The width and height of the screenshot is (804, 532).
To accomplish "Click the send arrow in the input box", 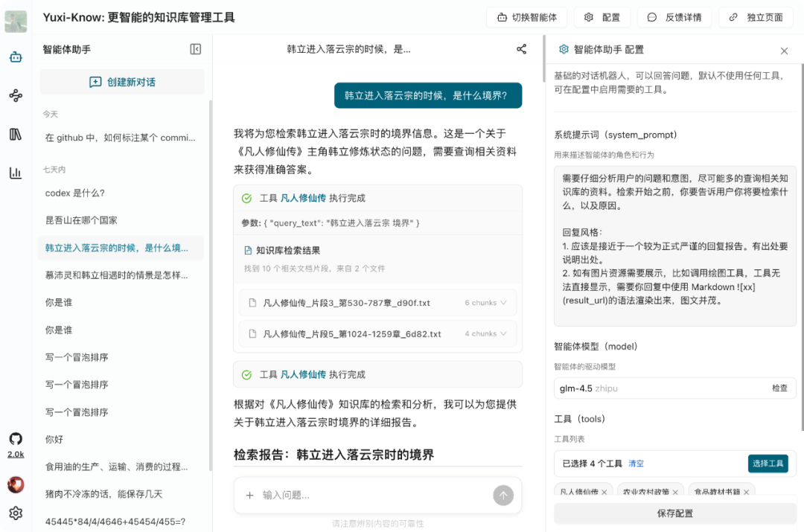I will point(502,495).
